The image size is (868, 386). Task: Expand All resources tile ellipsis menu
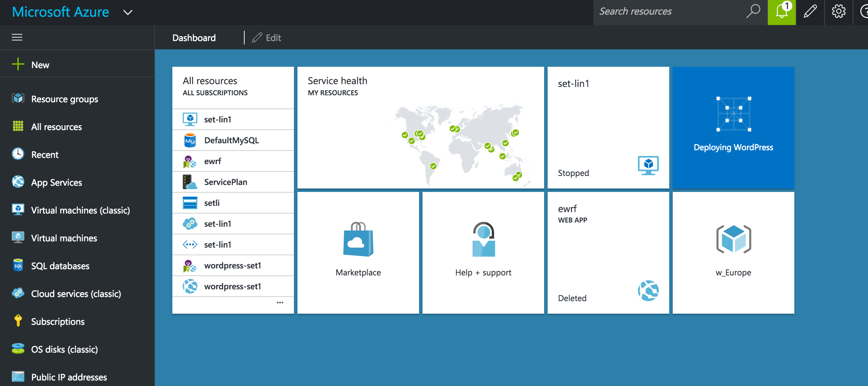click(x=280, y=303)
